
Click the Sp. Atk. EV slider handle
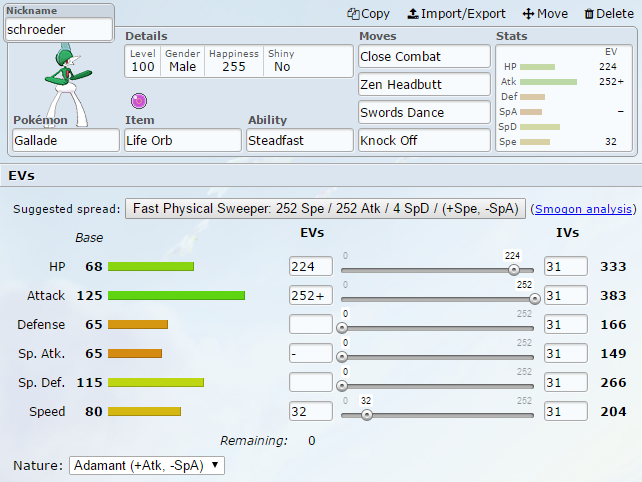coord(342,357)
